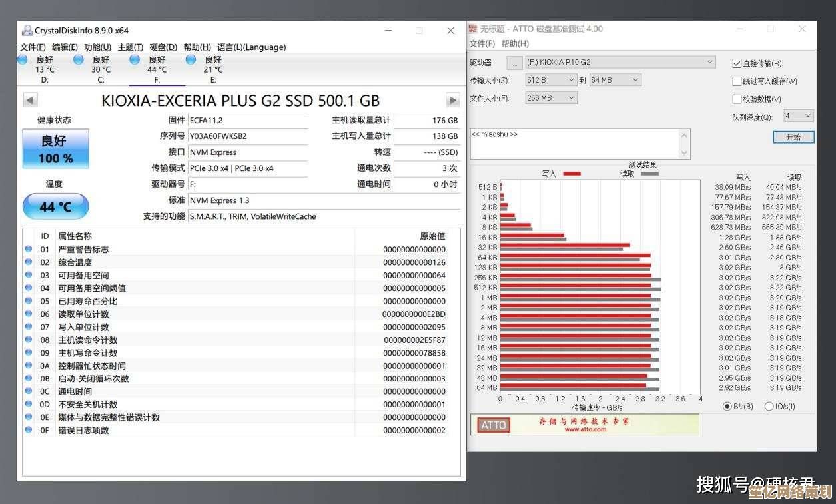Click the 原始值 column header
The height and width of the screenshot is (504, 836).
432,236
